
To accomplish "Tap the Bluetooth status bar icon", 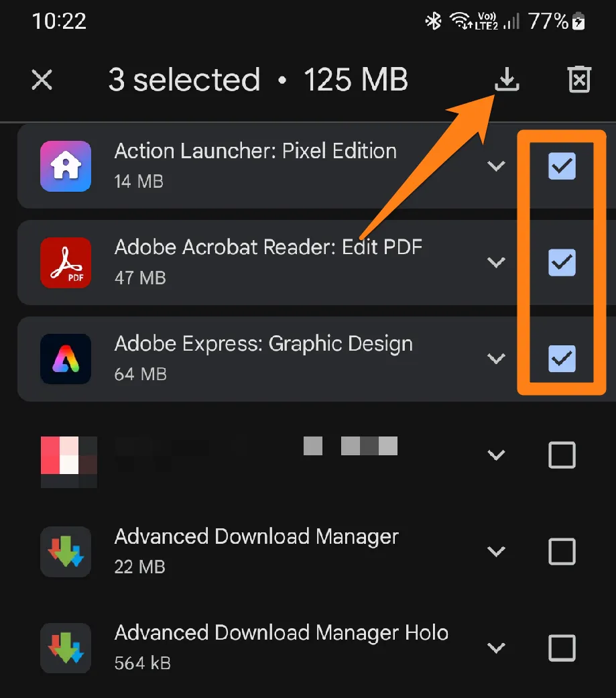I will pyautogui.click(x=433, y=21).
